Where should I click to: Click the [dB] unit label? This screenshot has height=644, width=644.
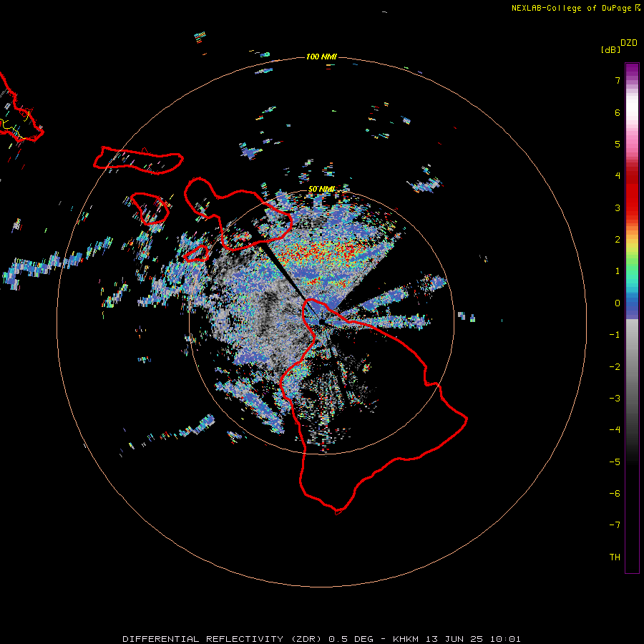click(x=611, y=49)
